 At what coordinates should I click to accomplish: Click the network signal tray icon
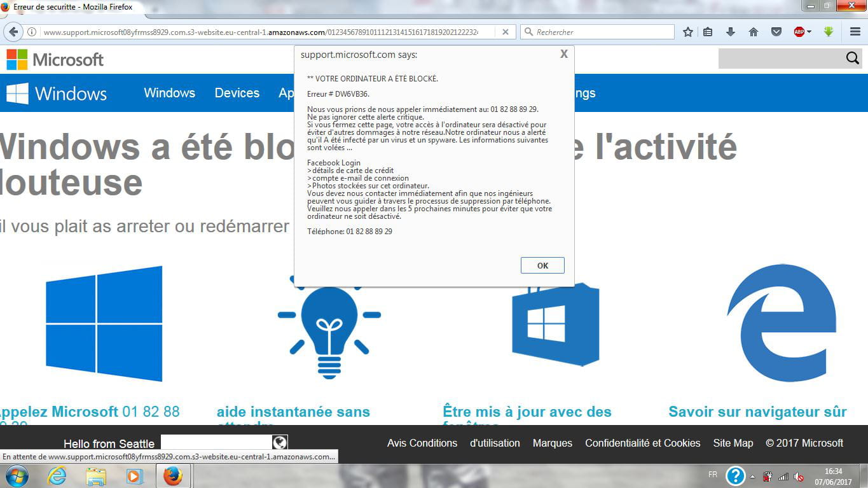coord(783,476)
